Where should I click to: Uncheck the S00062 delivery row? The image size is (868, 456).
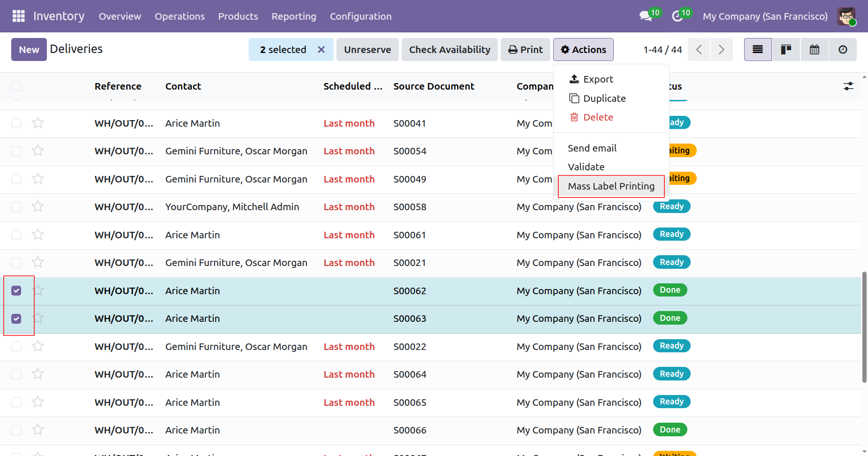16,291
